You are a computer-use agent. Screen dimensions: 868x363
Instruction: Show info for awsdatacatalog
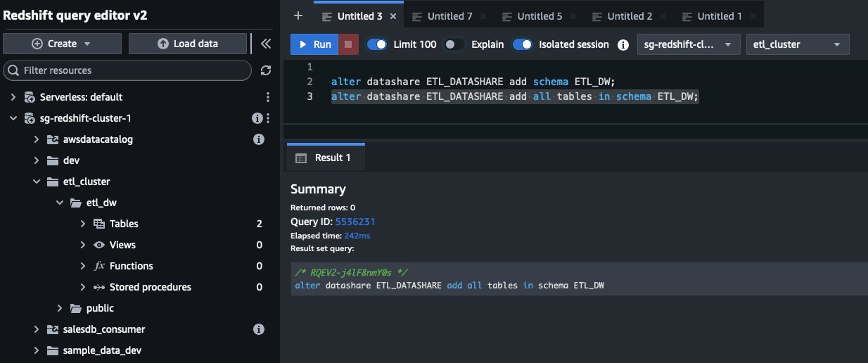tap(258, 139)
